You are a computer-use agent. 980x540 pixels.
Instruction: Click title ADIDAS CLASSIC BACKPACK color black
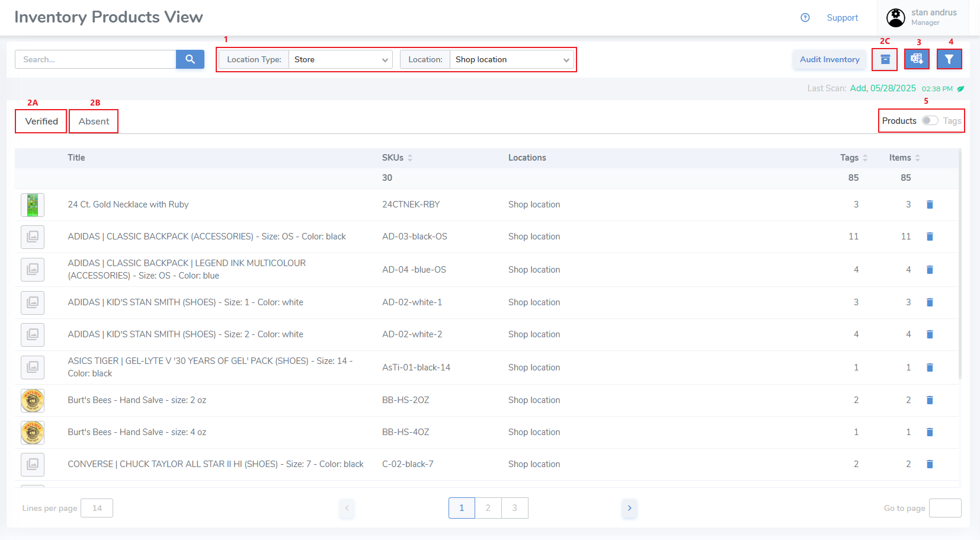207,237
